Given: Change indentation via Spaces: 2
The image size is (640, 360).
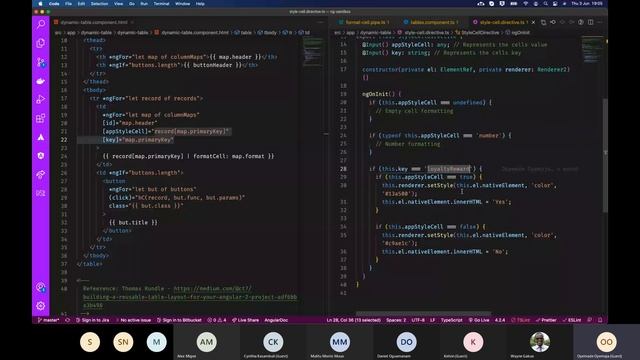Looking at the screenshot, I should (396, 320).
